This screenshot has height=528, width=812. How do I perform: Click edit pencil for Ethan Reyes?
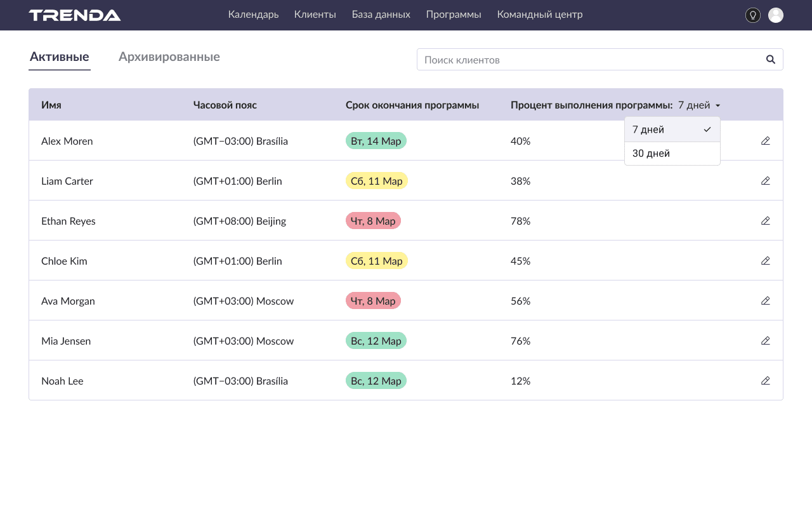tap(765, 221)
